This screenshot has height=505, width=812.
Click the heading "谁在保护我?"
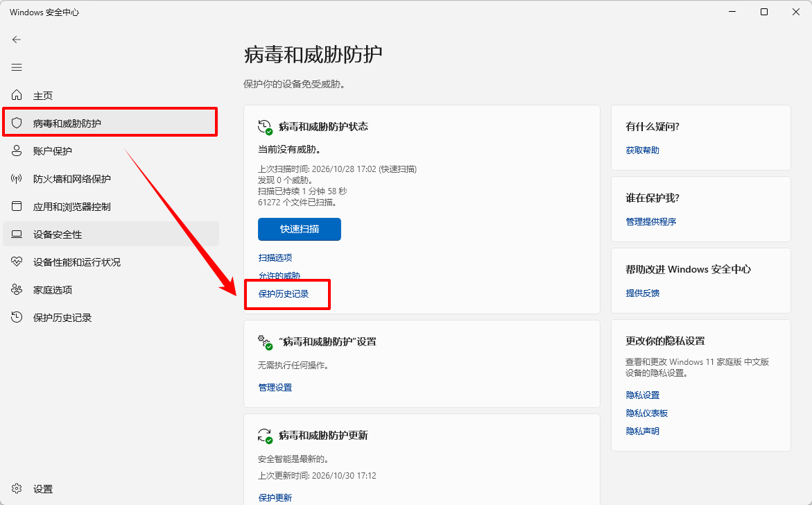coord(653,198)
